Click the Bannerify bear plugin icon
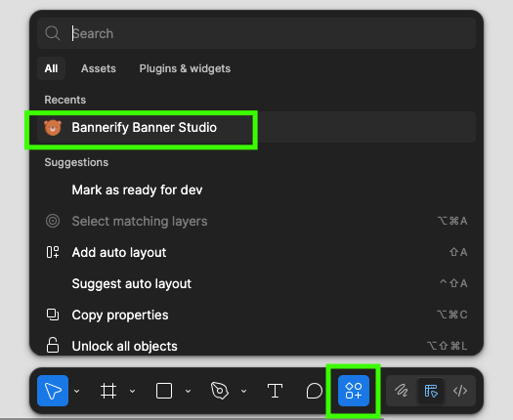The image size is (513, 420). pos(53,128)
